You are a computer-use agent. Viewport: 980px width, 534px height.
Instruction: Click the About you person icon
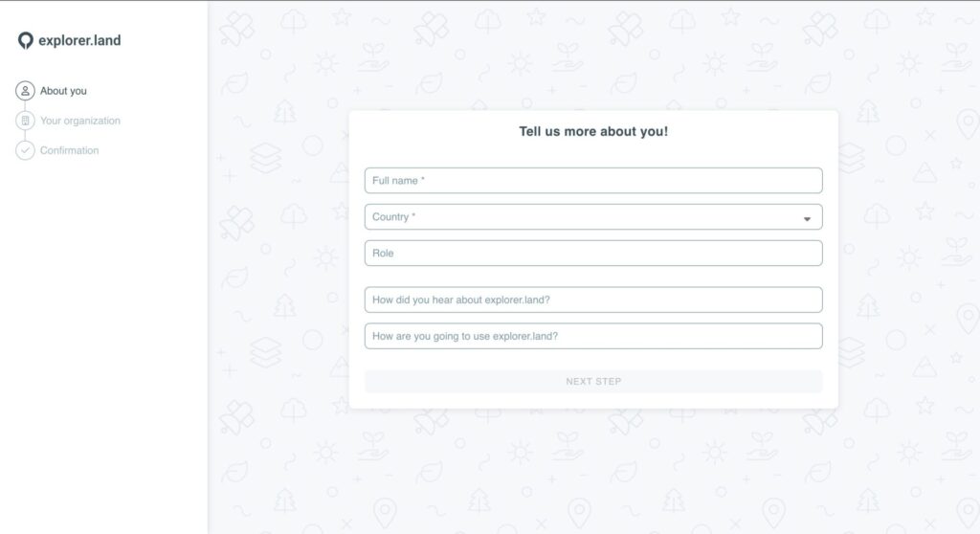pyautogui.click(x=25, y=91)
